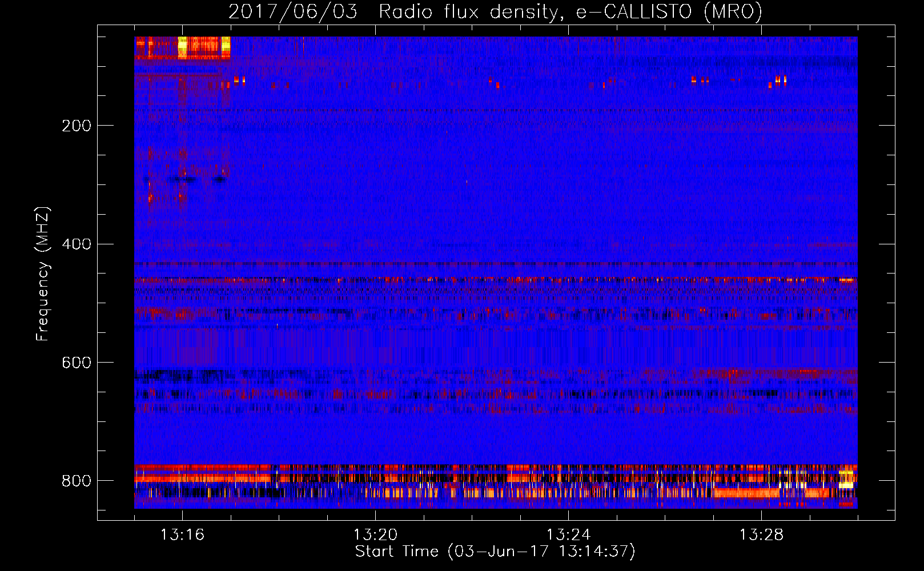Click the 13:24 time tick label
This screenshot has height=571, width=924.
pyautogui.click(x=568, y=535)
